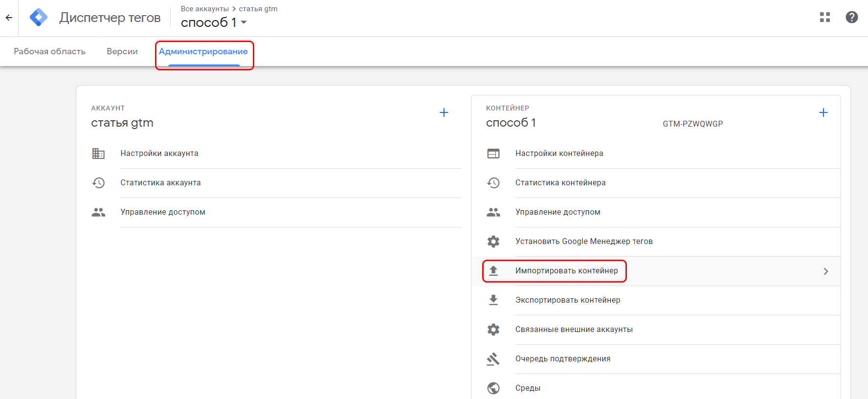Click gear icon for linked external accounts
The image size is (868, 399).
coord(493,330)
